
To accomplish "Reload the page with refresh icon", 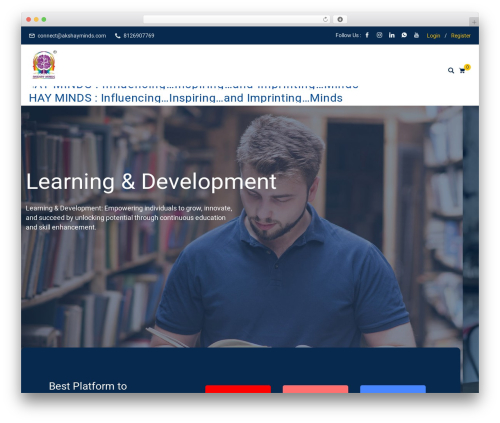I will (x=325, y=19).
